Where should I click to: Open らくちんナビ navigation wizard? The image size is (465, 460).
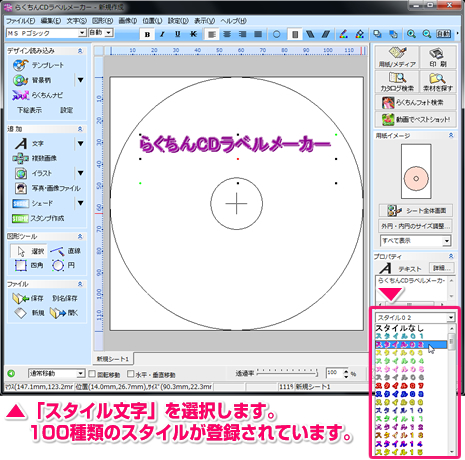38,95
